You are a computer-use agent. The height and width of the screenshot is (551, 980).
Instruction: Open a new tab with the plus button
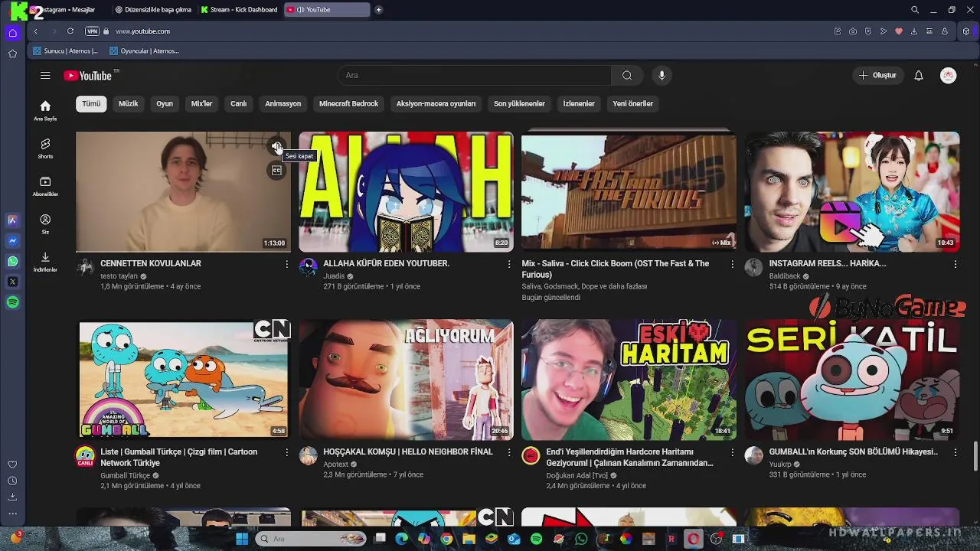[378, 10]
